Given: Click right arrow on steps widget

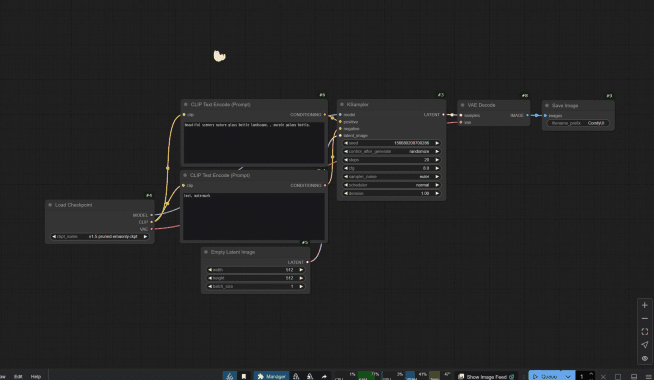Looking at the screenshot, I should click(x=437, y=160).
